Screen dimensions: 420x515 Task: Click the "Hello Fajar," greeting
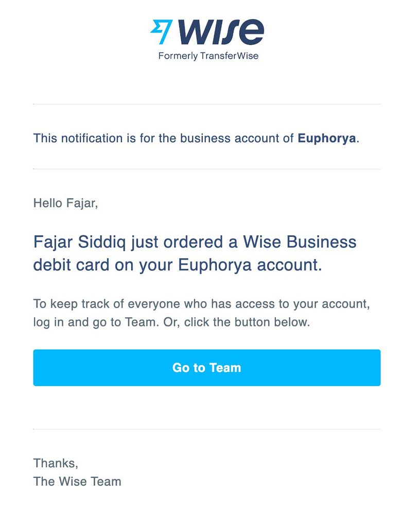click(65, 203)
